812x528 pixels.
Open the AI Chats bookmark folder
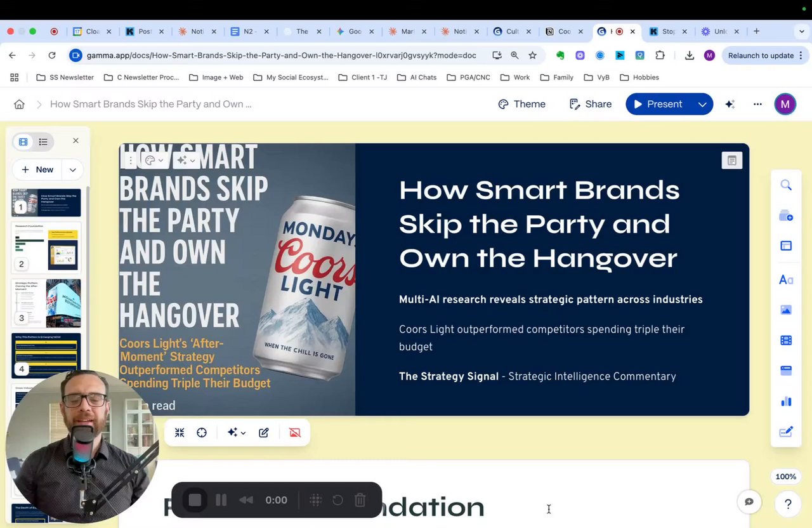[x=417, y=77]
